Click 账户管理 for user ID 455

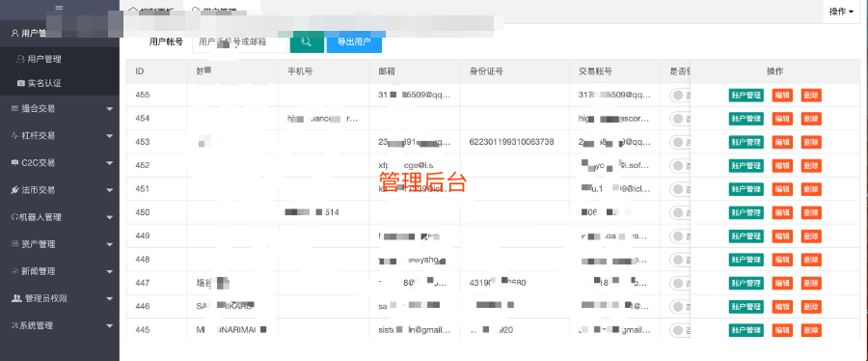point(746,96)
